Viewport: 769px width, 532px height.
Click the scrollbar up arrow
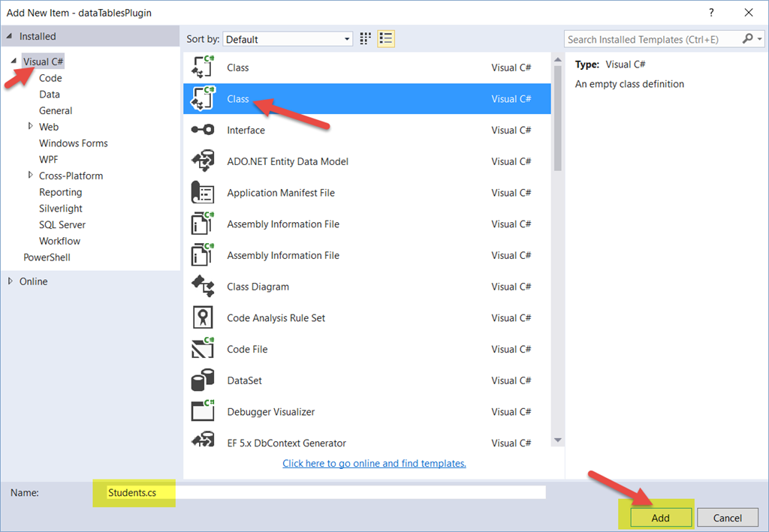[558, 60]
